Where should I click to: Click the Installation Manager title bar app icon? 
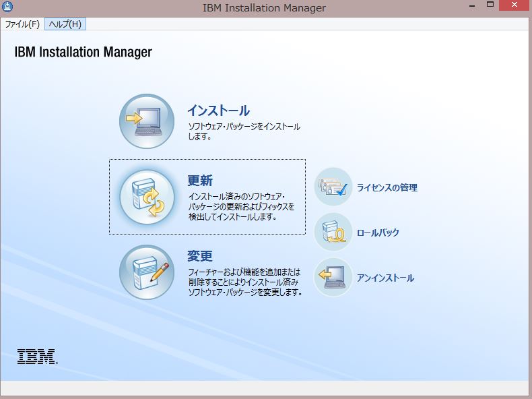tap(7, 6)
